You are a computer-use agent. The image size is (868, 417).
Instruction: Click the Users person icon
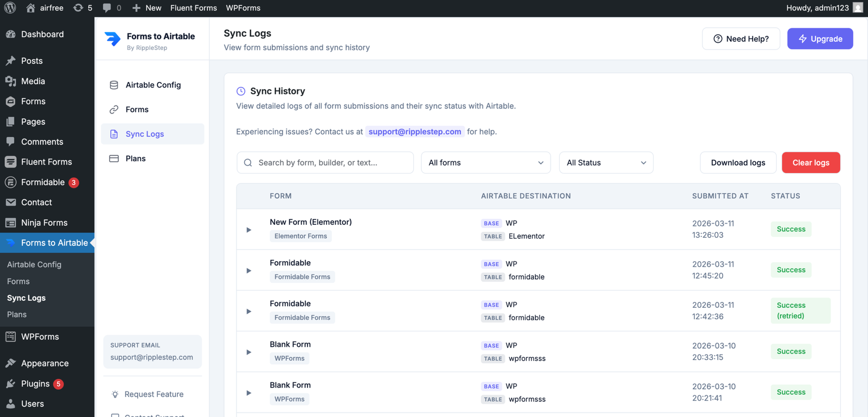click(10, 404)
